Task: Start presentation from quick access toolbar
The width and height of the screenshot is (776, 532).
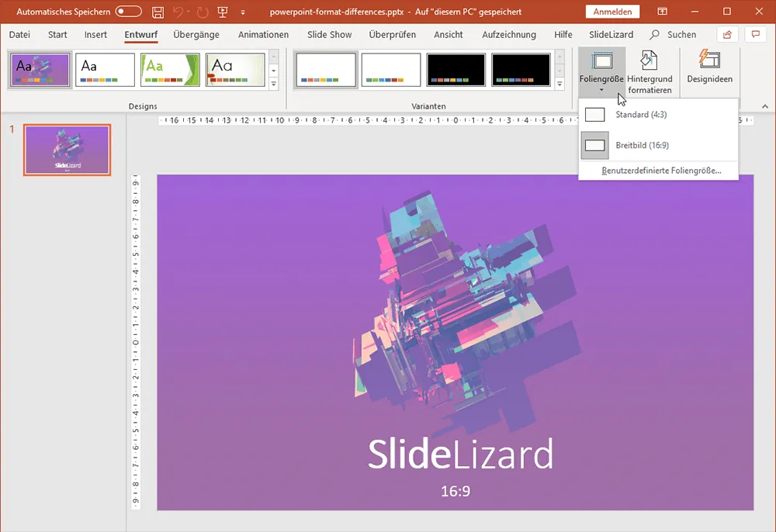Action: 222,12
